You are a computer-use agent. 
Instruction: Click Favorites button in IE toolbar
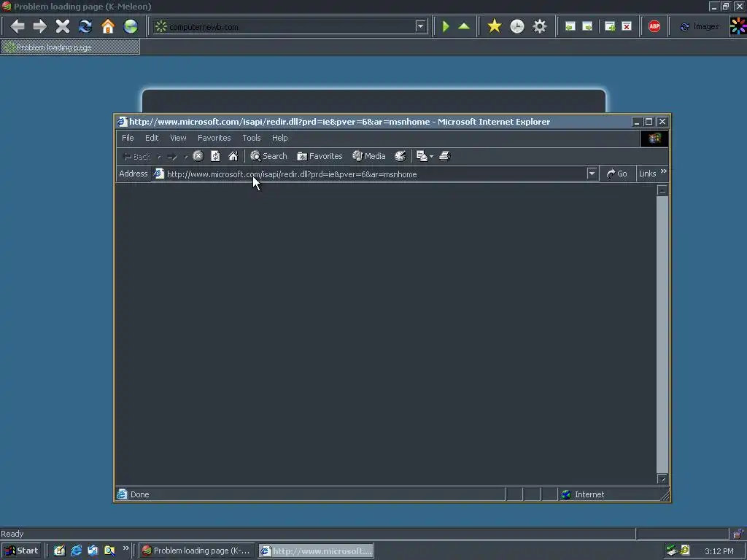[320, 156]
